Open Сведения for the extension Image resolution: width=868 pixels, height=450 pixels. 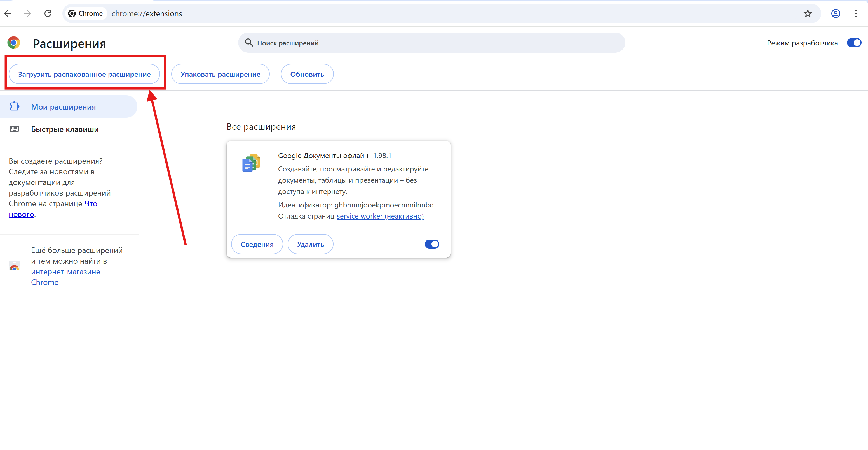click(257, 244)
